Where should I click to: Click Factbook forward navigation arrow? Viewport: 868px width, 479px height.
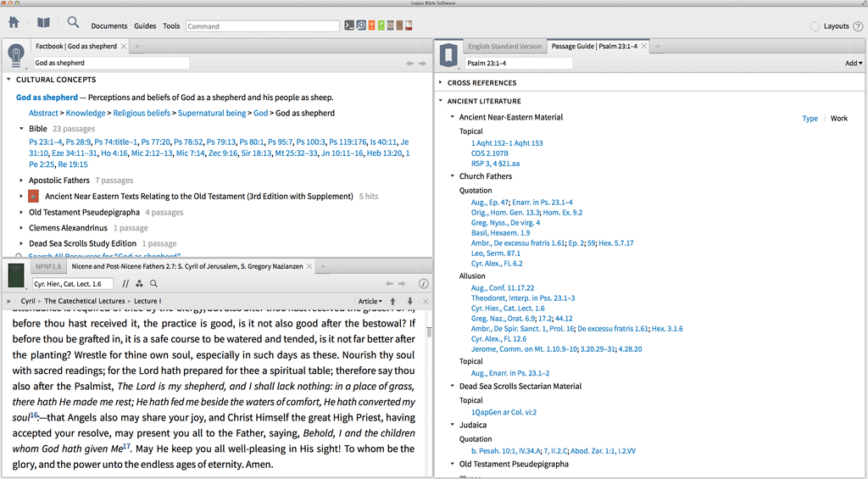tap(422, 64)
